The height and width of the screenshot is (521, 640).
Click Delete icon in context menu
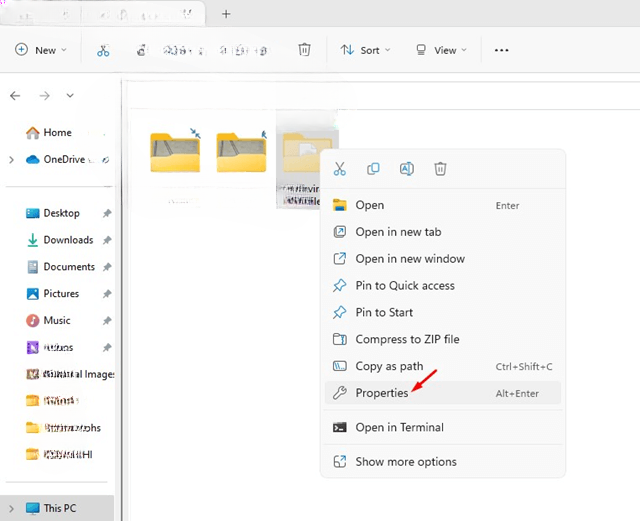(x=440, y=169)
